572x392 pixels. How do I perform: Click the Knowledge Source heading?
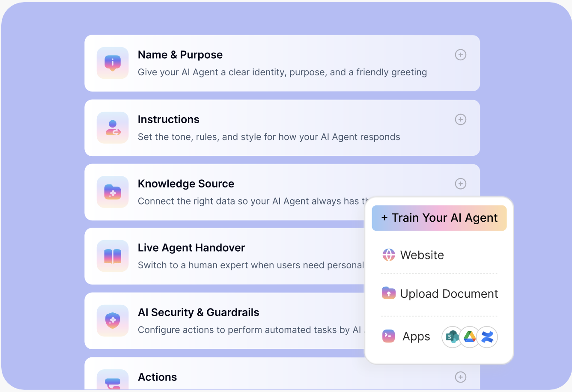[186, 184]
